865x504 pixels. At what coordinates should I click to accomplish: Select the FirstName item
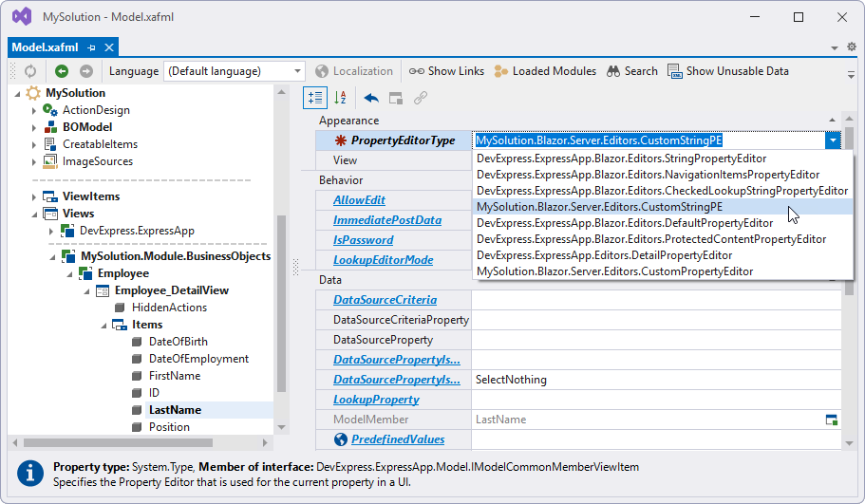click(175, 376)
